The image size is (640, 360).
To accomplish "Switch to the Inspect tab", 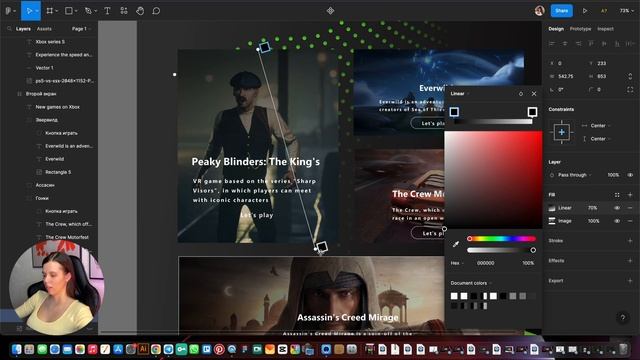I will (x=605, y=29).
